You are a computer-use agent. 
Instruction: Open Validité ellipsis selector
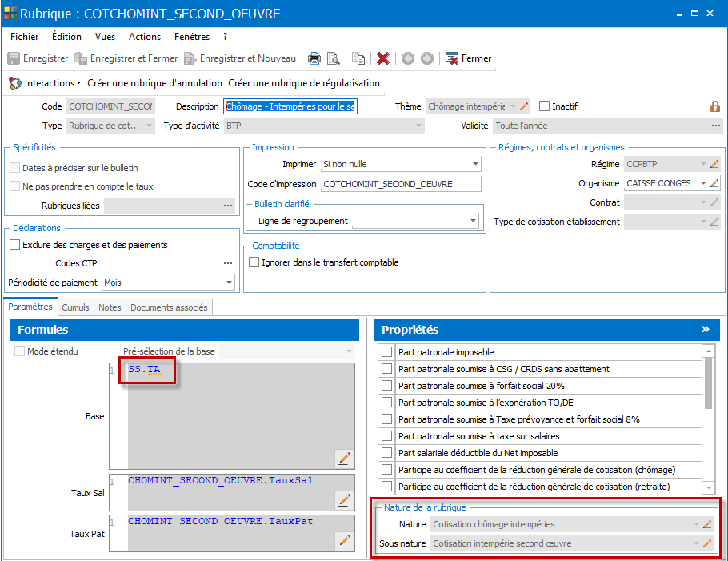tap(716, 126)
